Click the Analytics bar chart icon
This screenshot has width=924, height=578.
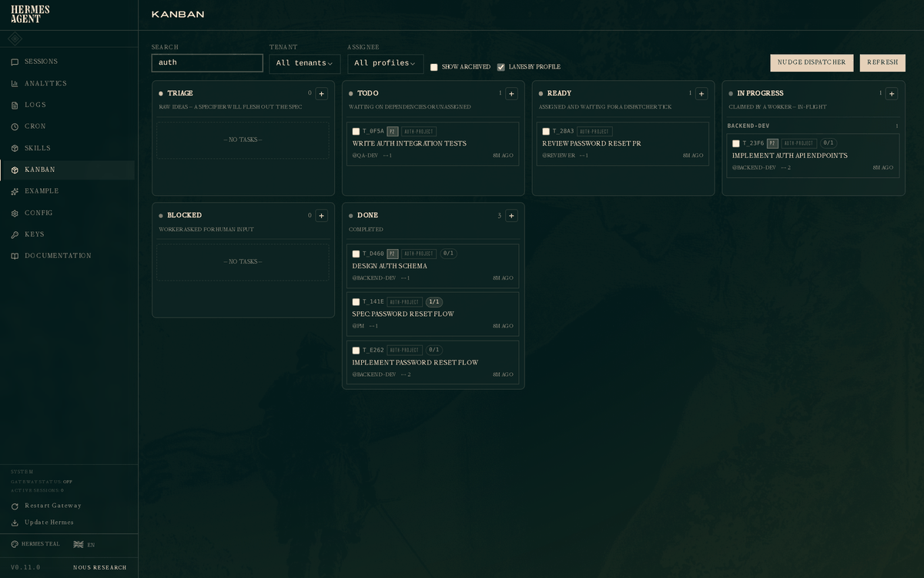(15, 83)
